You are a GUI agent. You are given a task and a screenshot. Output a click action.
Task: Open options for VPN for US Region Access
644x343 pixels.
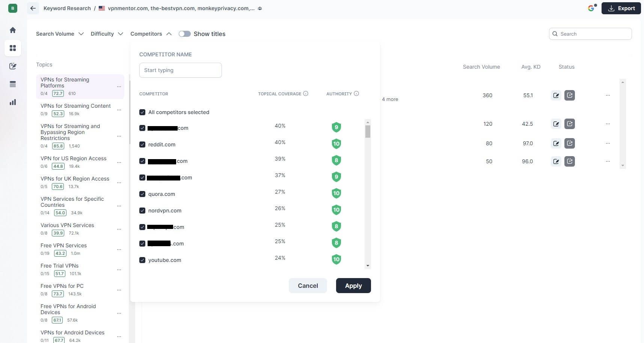click(119, 162)
